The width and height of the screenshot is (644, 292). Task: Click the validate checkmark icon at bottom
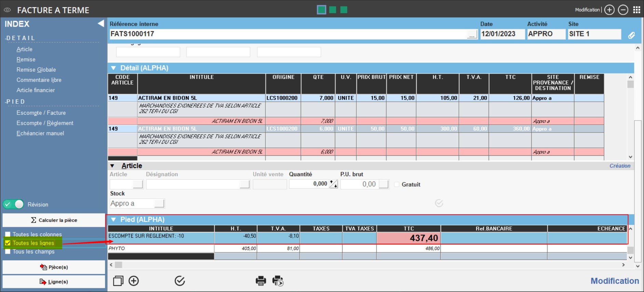(180, 281)
